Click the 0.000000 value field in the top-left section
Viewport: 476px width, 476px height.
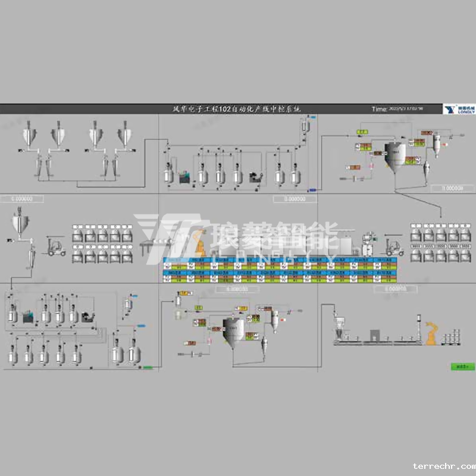point(24,199)
